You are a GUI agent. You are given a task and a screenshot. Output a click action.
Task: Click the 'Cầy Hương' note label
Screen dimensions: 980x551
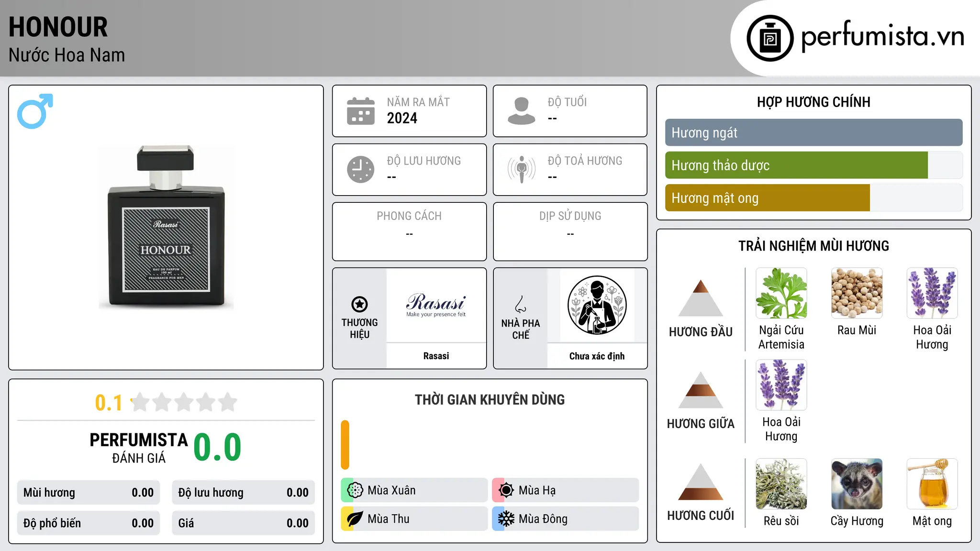[857, 521]
